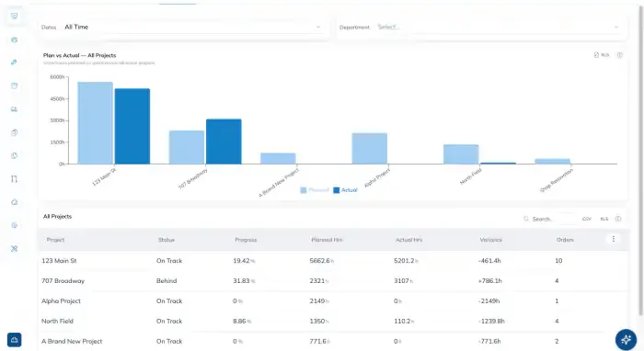Open the pie chart icon in the sidebar
This screenshot has height=351, width=644.
click(15, 156)
